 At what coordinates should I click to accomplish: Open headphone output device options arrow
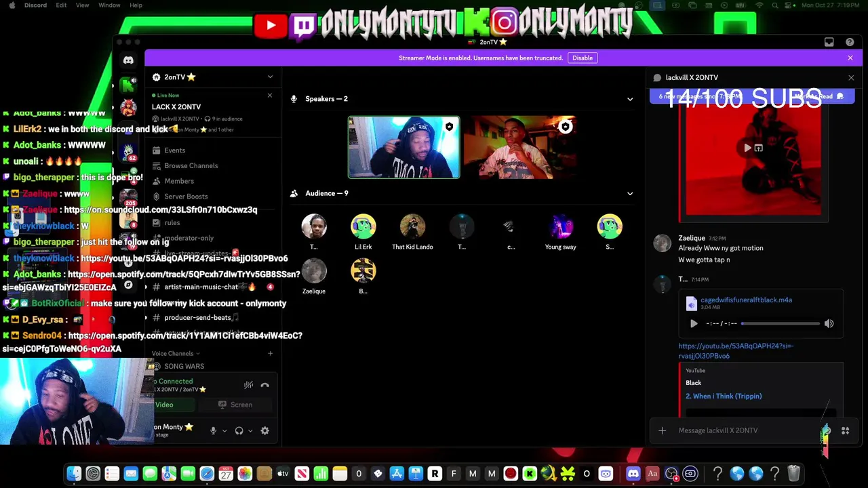click(x=250, y=430)
